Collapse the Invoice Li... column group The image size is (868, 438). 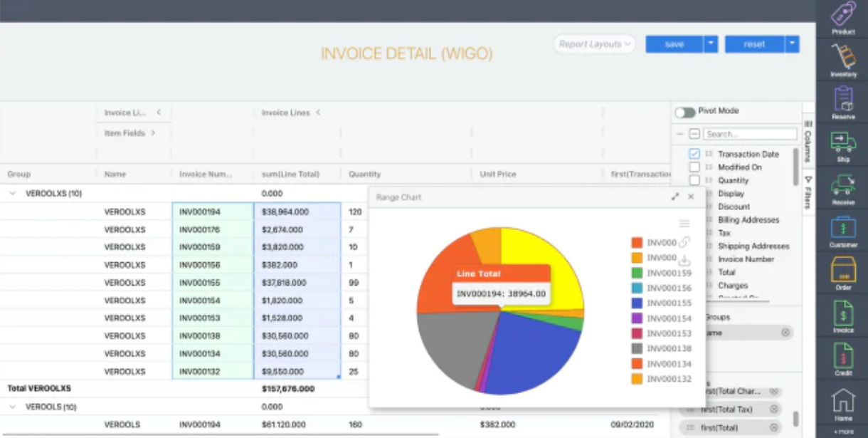pos(159,113)
